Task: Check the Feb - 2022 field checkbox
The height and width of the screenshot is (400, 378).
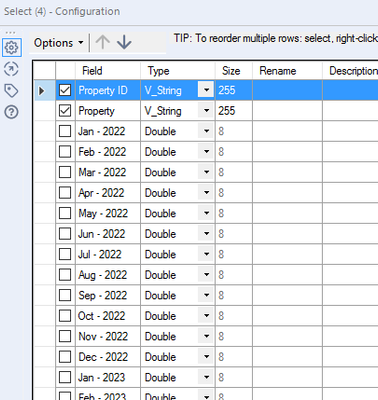Action: tap(65, 152)
